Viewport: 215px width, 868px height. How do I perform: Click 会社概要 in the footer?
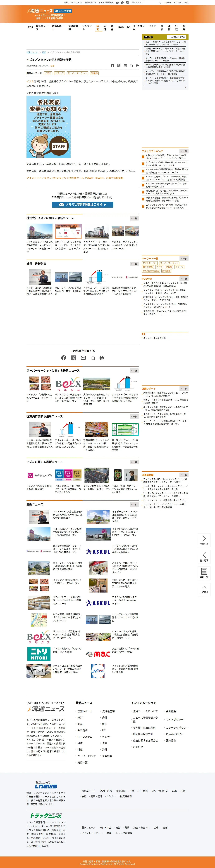pyautogui.click(x=171, y=711)
